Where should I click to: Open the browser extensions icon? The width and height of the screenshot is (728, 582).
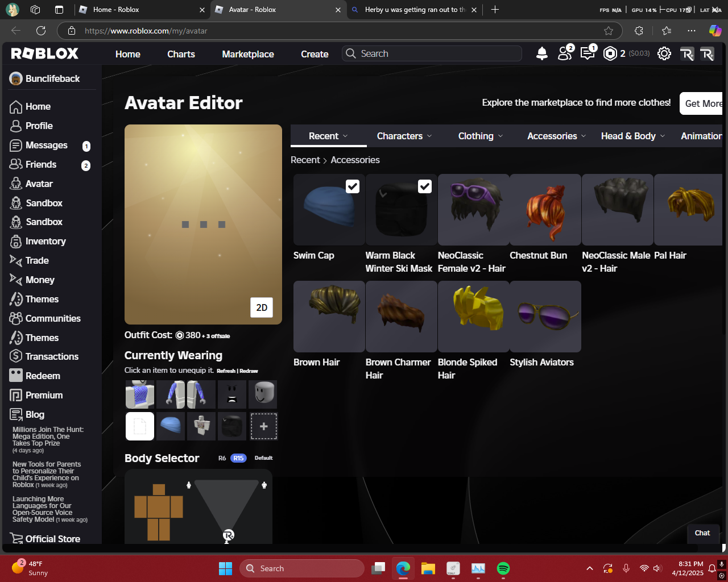click(639, 31)
